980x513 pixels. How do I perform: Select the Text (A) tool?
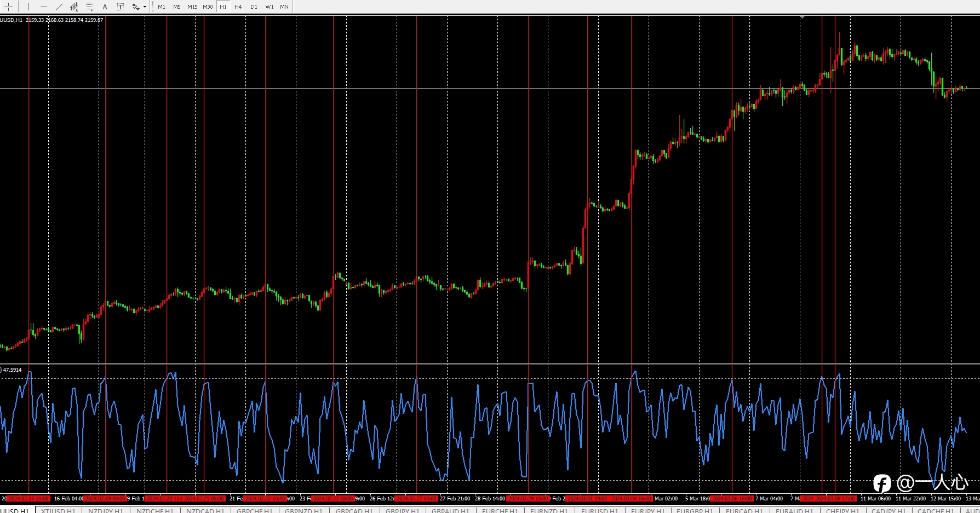click(x=105, y=7)
